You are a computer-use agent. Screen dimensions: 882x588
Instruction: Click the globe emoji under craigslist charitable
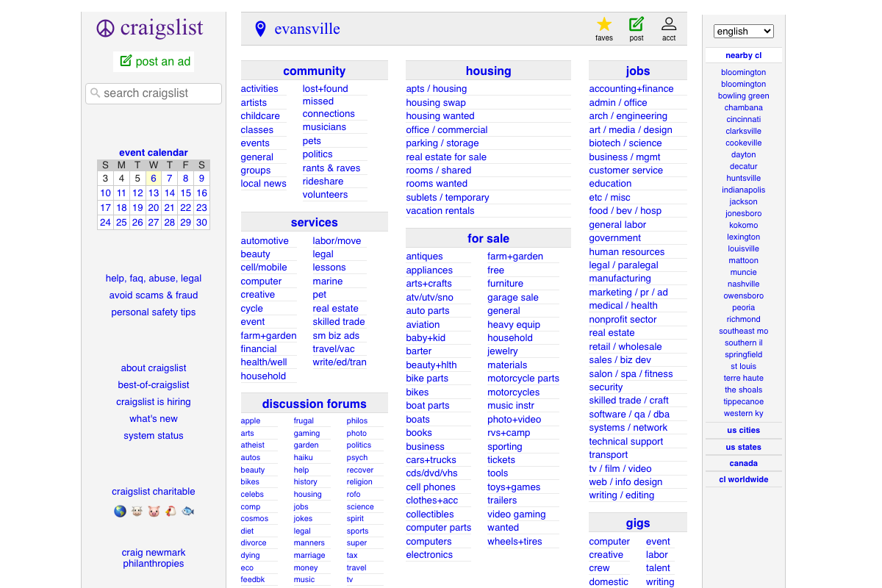120,511
